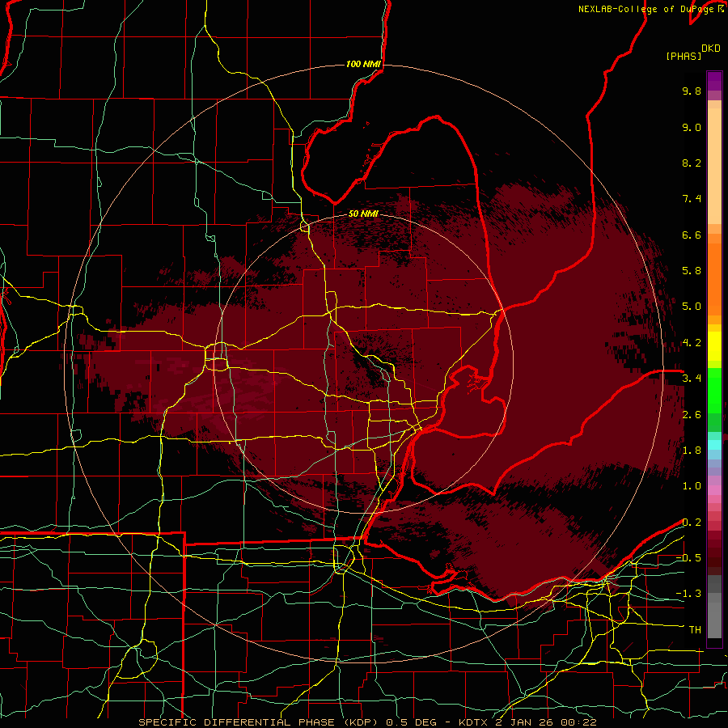This screenshot has height=728, width=728.
Task: Pick the yellow band beside 4.2
Action: (x=714, y=346)
